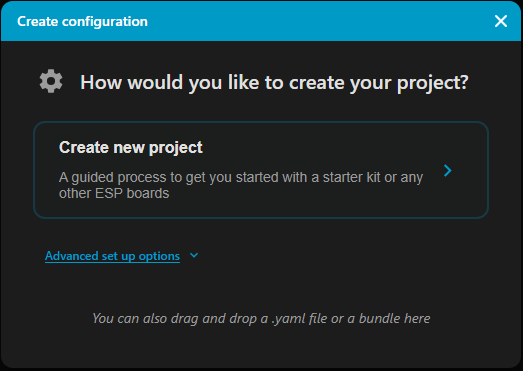Click the 'other ESP boards' description line
Screen dimensions: 523x371
click(x=114, y=194)
